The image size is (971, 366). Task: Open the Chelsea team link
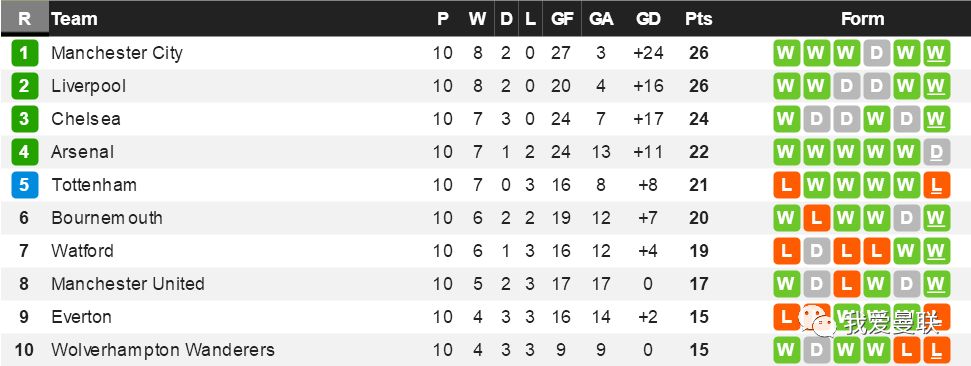pyautogui.click(x=85, y=119)
